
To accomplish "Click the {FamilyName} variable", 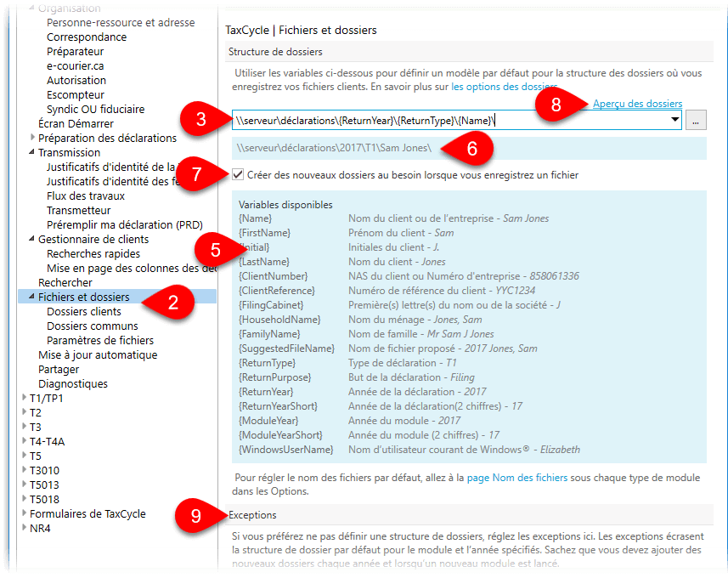I will tap(269, 333).
